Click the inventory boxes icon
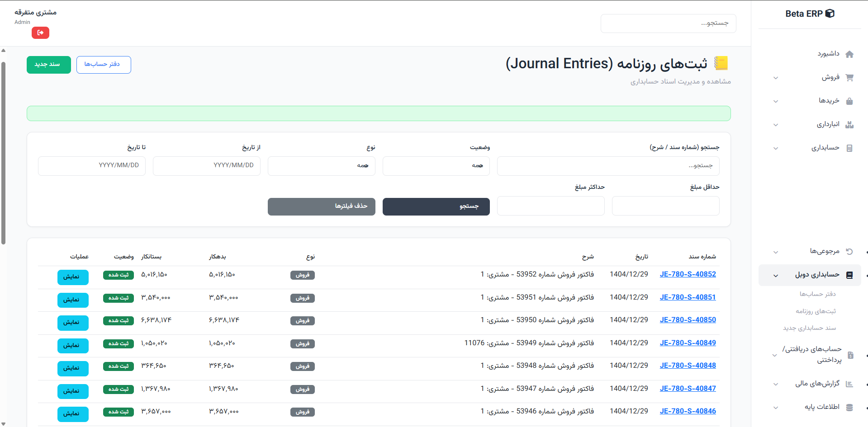Image resolution: width=868 pixels, height=427 pixels. pos(849,125)
